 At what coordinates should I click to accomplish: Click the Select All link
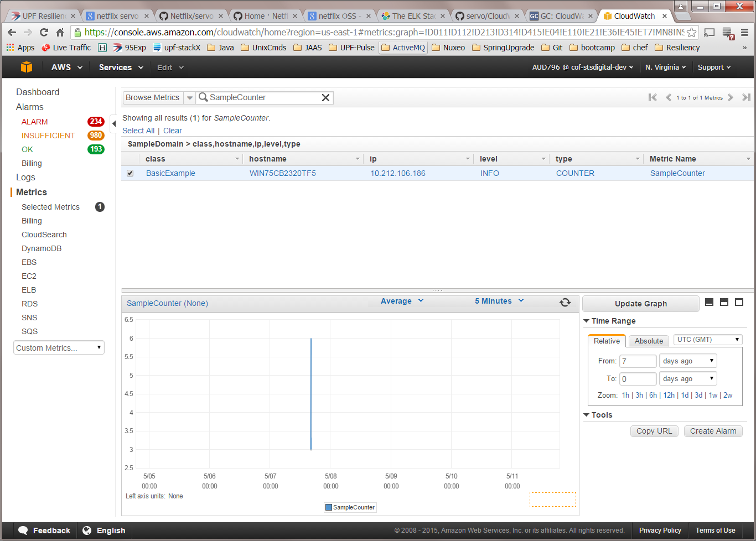click(138, 131)
